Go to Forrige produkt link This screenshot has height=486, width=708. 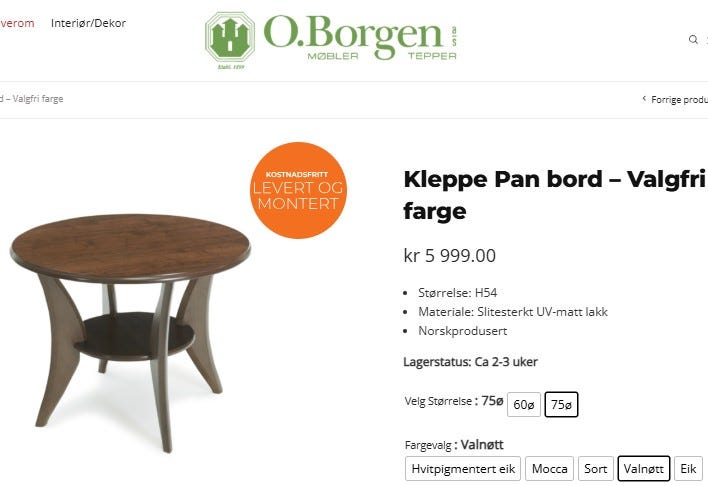pos(679,99)
